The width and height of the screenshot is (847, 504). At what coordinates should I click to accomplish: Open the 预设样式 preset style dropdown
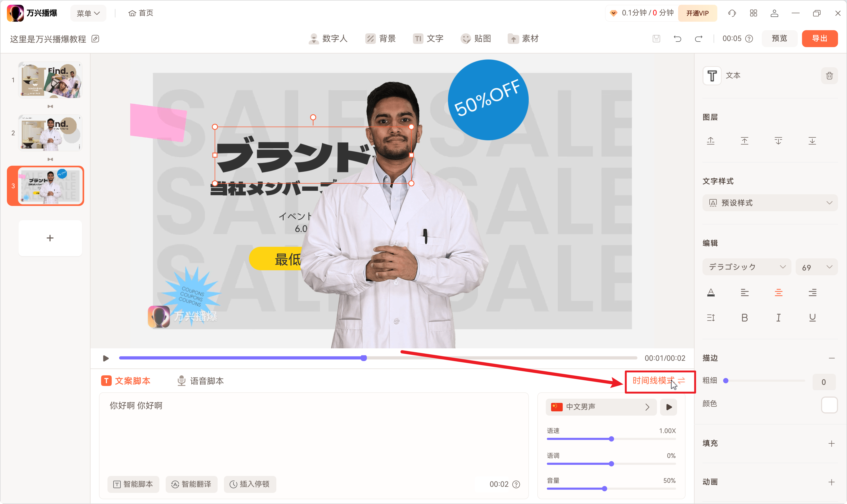pyautogui.click(x=769, y=203)
